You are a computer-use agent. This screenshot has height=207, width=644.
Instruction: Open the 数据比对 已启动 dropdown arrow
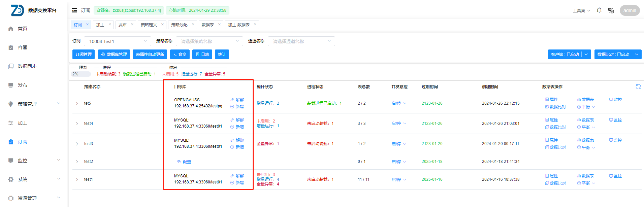pos(637,55)
